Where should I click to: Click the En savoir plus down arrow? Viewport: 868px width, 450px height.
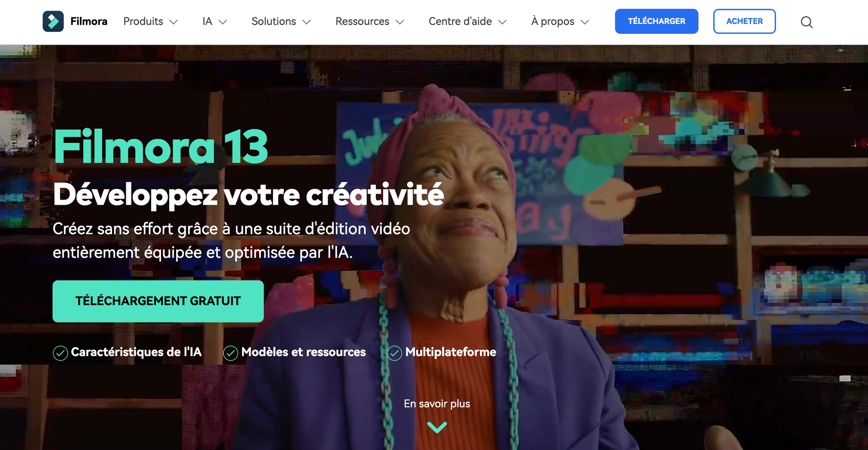437,427
